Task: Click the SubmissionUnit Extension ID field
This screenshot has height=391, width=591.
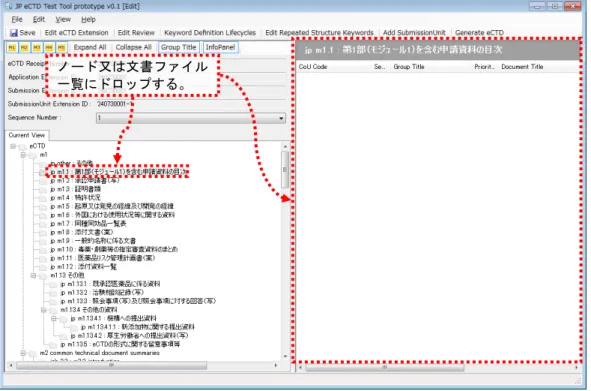Action: point(191,104)
